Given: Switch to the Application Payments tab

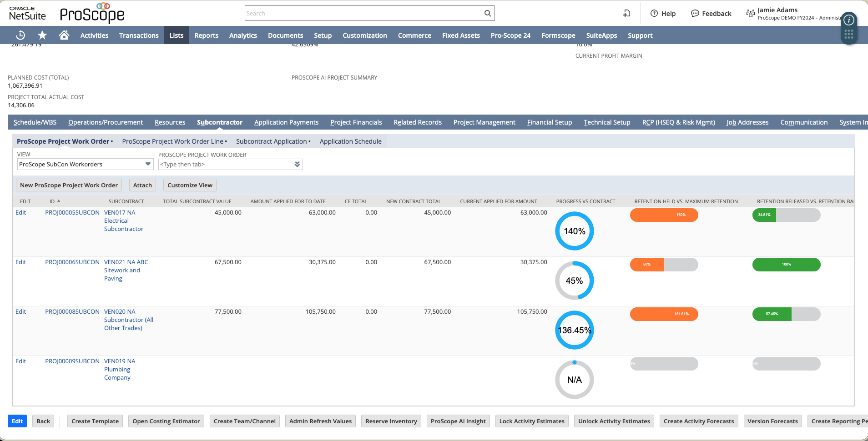Looking at the screenshot, I should pyautogui.click(x=286, y=122).
